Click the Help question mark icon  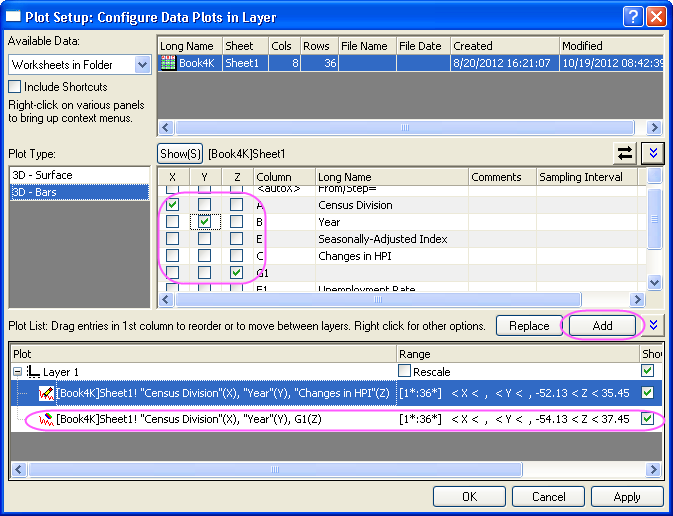click(x=632, y=16)
